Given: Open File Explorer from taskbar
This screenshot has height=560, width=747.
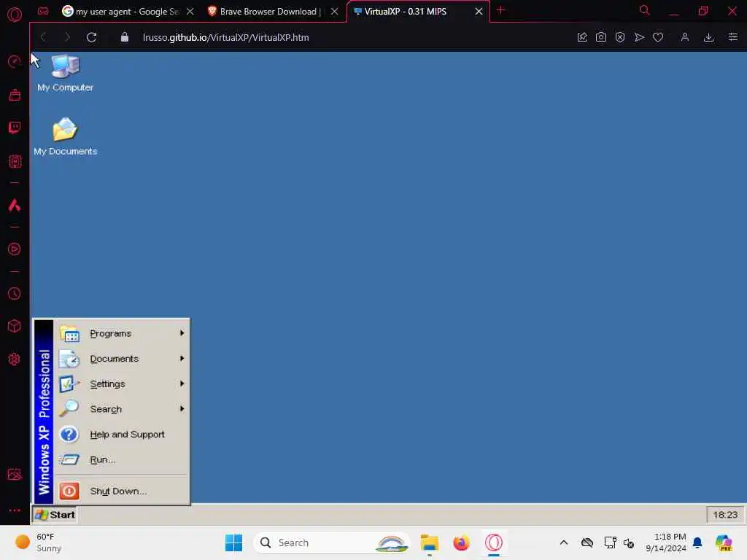Looking at the screenshot, I should point(429,542).
